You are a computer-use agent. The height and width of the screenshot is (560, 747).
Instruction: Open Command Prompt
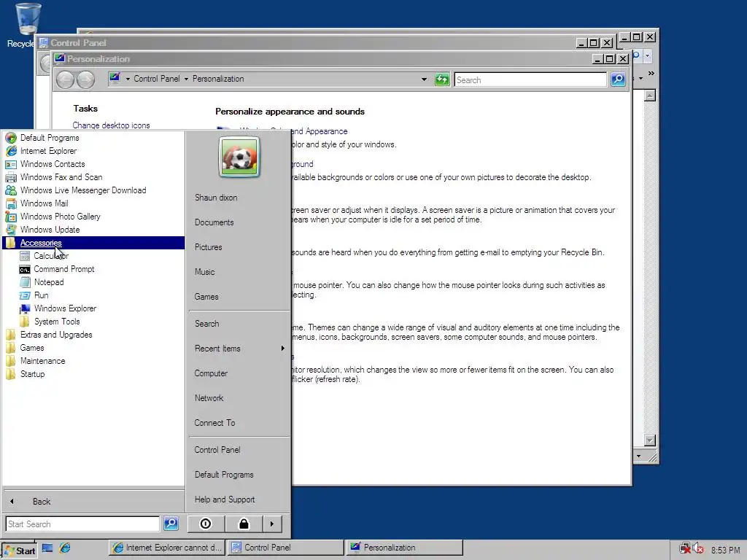pyautogui.click(x=64, y=269)
